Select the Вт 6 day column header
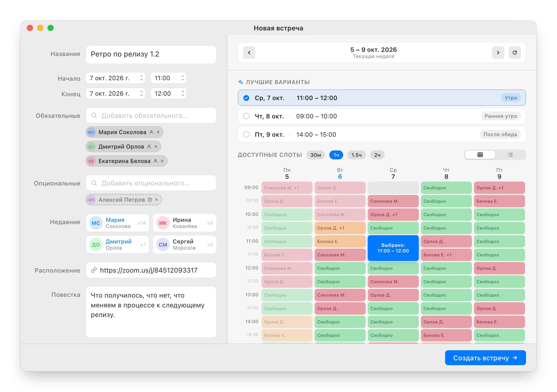This screenshot has height=392, width=557. [x=340, y=174]
